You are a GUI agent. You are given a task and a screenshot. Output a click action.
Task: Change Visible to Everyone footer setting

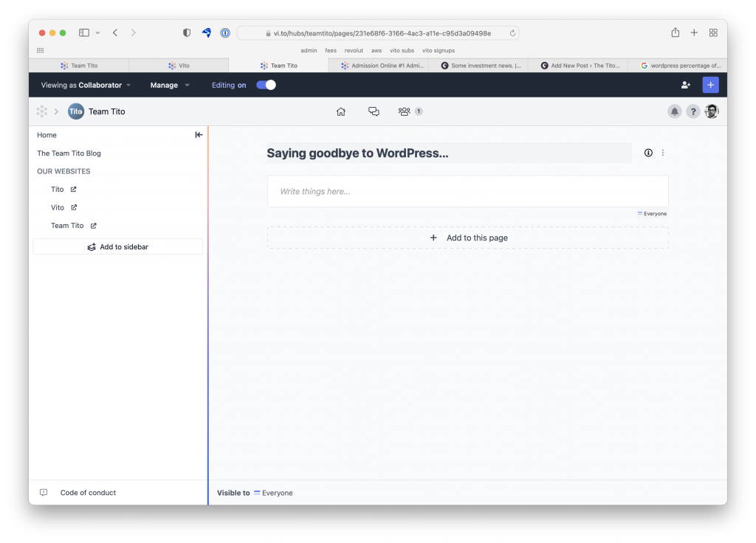[273, 493]
